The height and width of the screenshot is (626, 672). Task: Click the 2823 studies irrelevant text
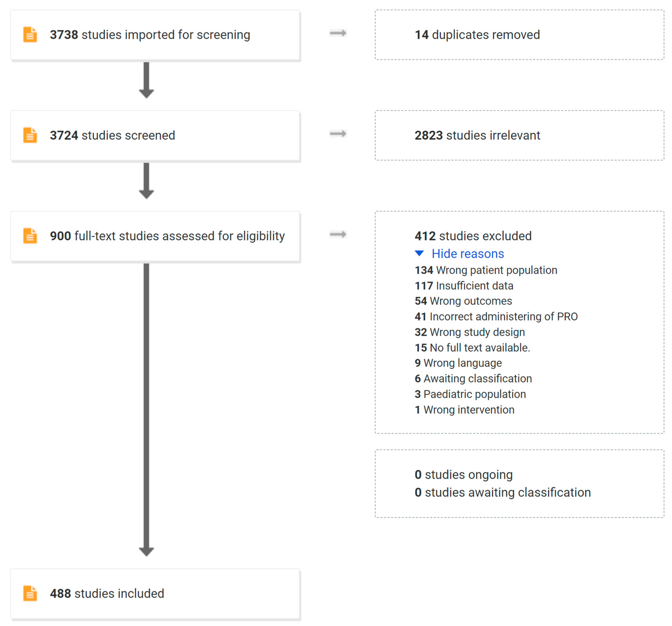(477, 135)
